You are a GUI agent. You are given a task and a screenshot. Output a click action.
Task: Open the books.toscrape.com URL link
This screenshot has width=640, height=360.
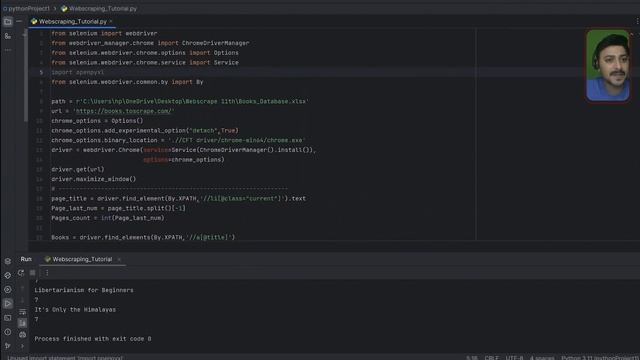125,111
